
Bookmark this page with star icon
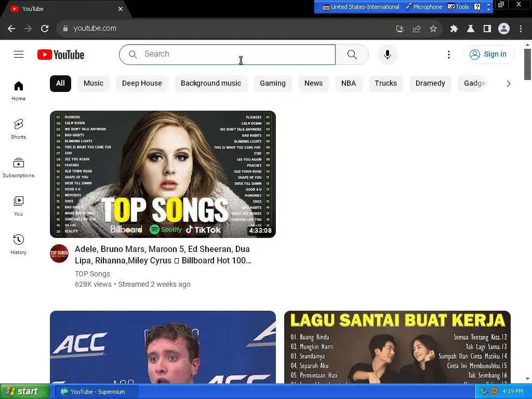pos(433,29)
